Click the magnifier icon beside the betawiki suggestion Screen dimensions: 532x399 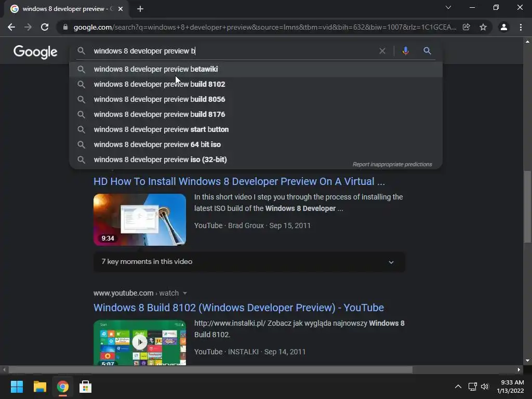(81, 69)
